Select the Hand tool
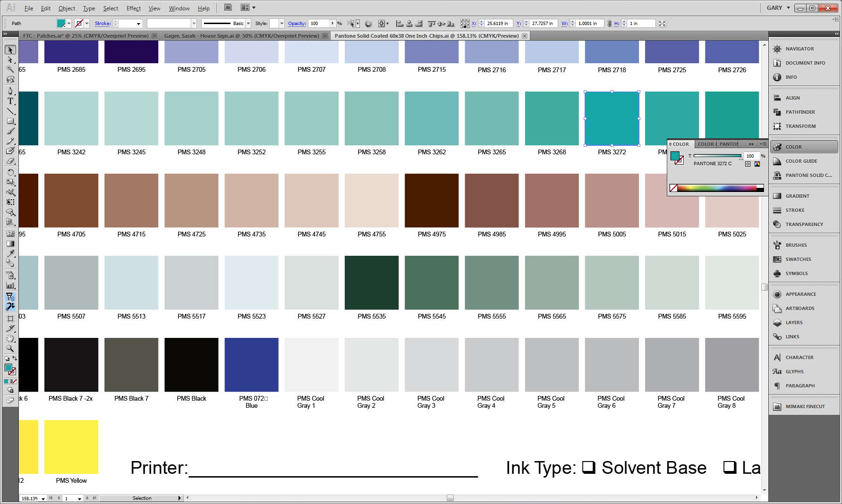The image size is (842, 504). [x=10, y=338]
